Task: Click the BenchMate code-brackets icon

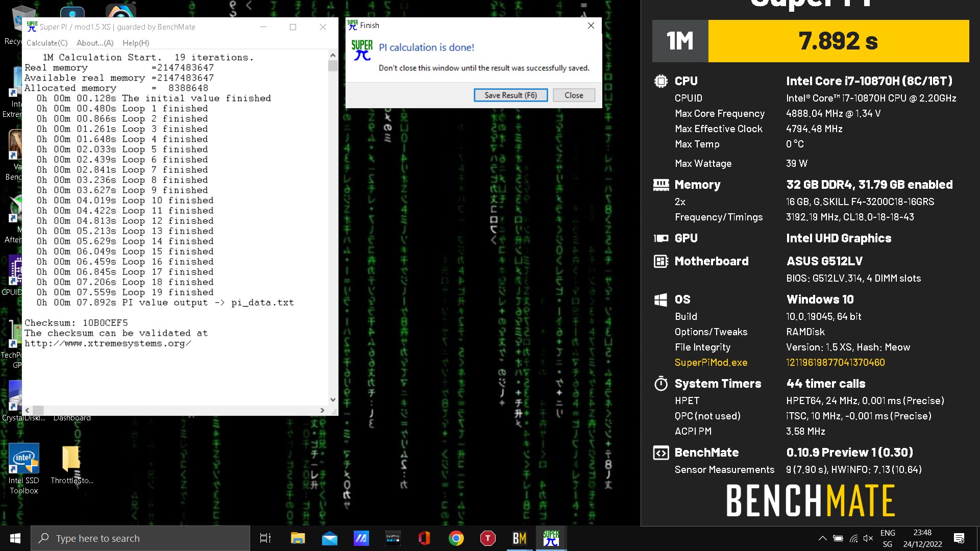Action: point(661,453)
